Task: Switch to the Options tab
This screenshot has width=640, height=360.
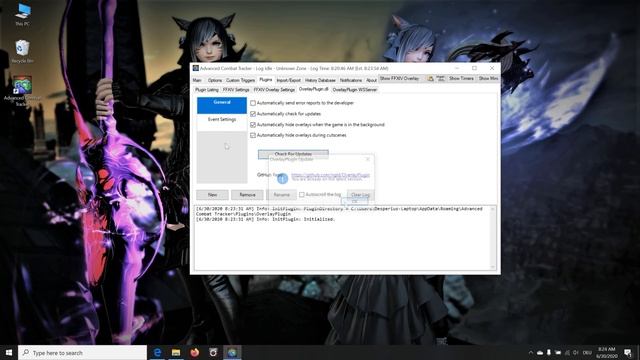Action: pyautogui.click(x=215, y=80)
